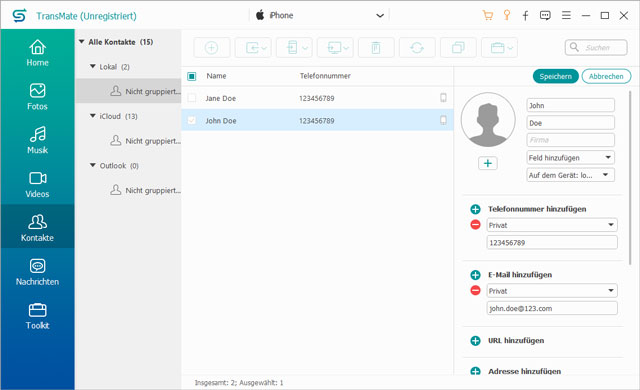This screenshot has height=390, width=640.
Task: Collapse the Lokal group
Action: [x=93, y=66]
